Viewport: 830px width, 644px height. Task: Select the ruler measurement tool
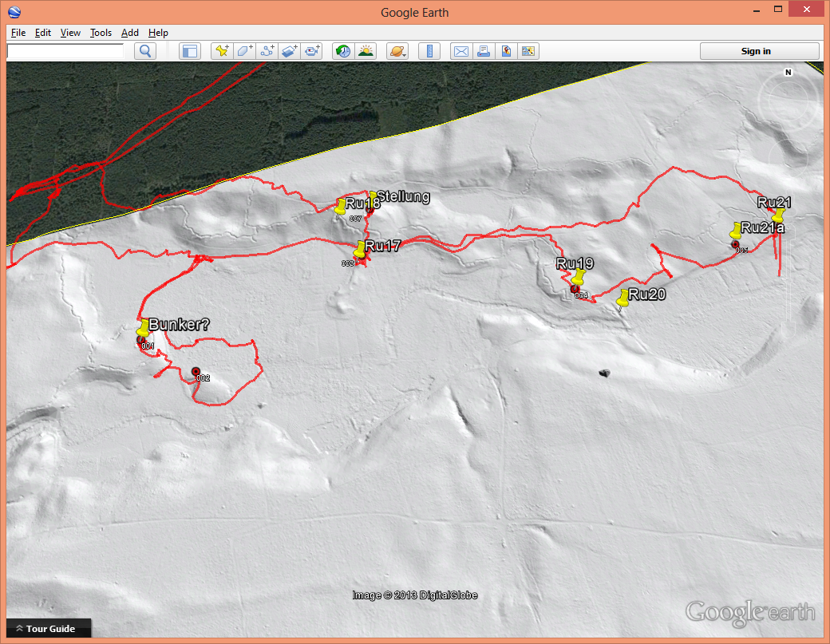[429, 51]
